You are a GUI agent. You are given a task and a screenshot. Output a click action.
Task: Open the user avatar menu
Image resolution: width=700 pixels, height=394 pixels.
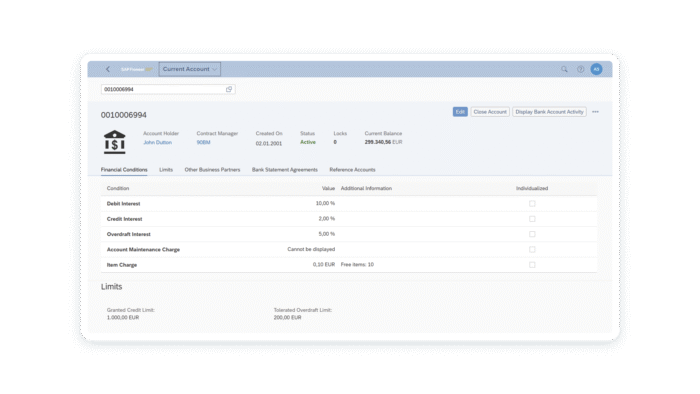tap(596, 69)
